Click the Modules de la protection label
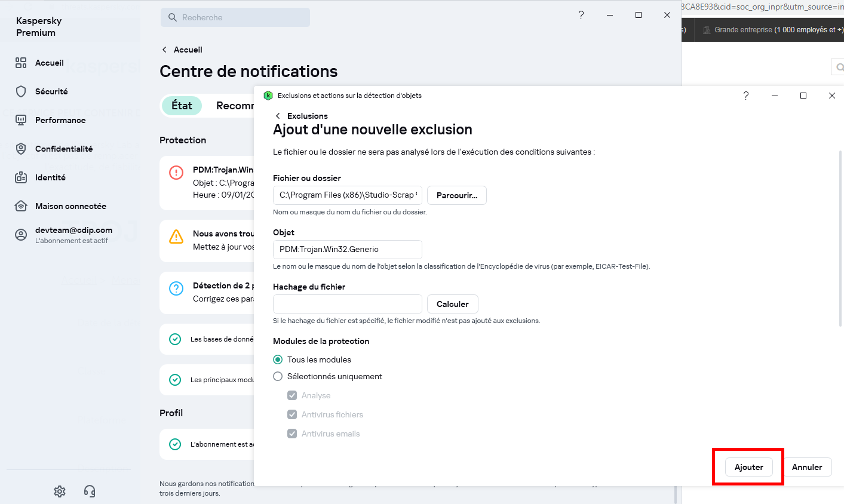Viewport: 844px width, 504px height. (x=321, y=341)
